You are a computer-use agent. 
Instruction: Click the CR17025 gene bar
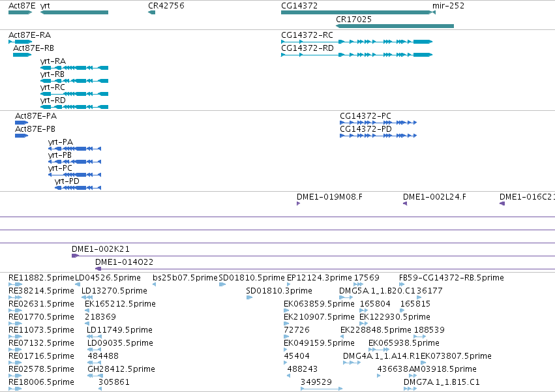tap(395, 26)
